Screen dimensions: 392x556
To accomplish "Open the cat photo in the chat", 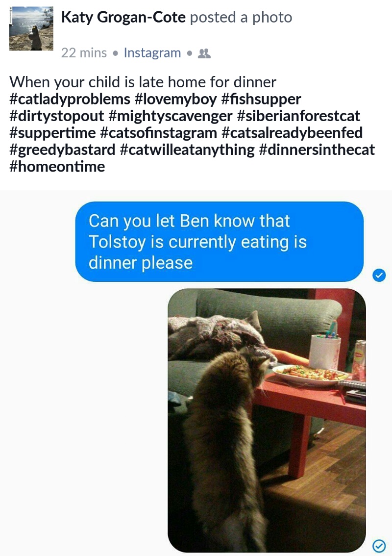I will (267, 420).
